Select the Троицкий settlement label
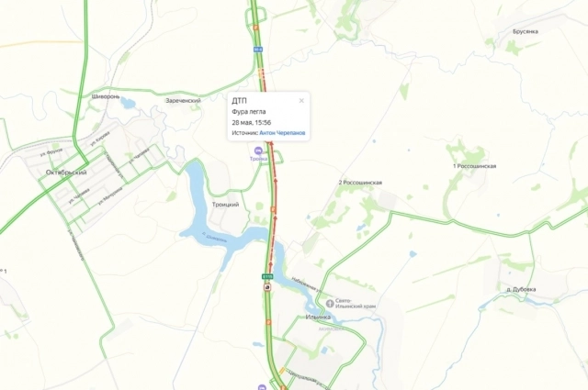Image resolution: width=588 pixels, height=390 pixels. click(x=225, y=205)
